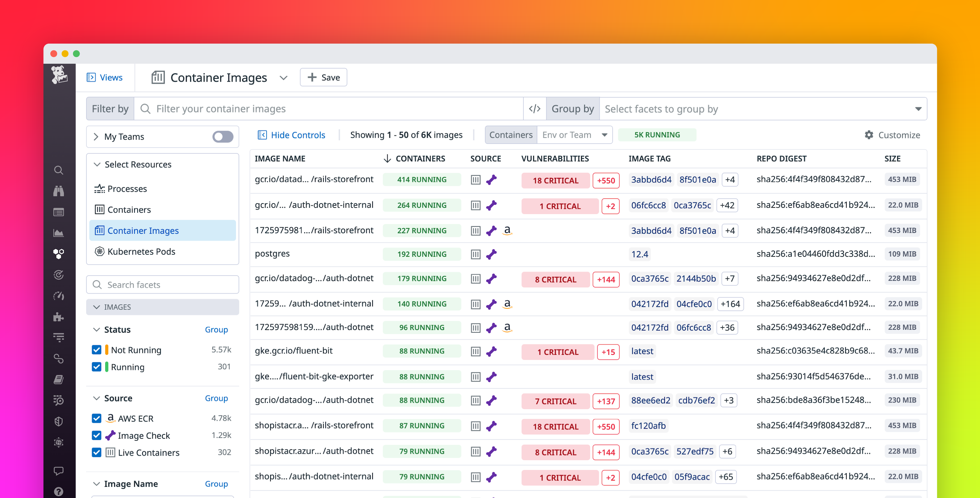Select the metrics chart icon in sidebar
Viewport: 980px width, 498px height.
59,233
